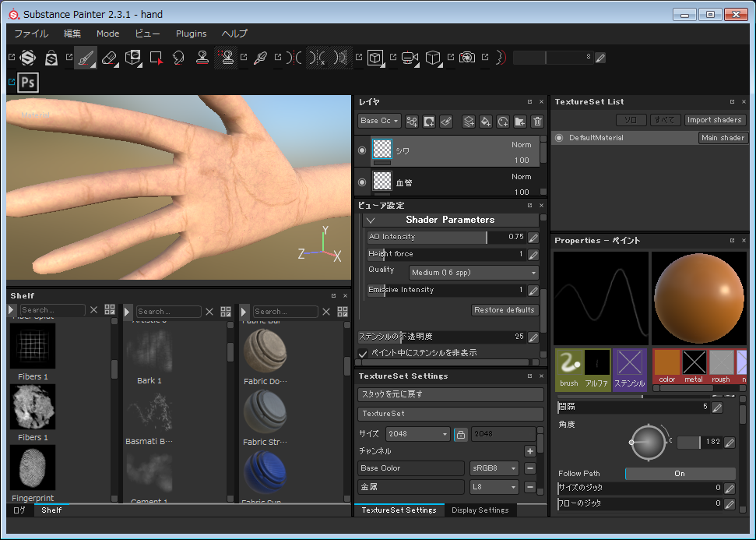756x540 pixels.
Task: Open the ファイル menu
Action: tap(31, 34)
